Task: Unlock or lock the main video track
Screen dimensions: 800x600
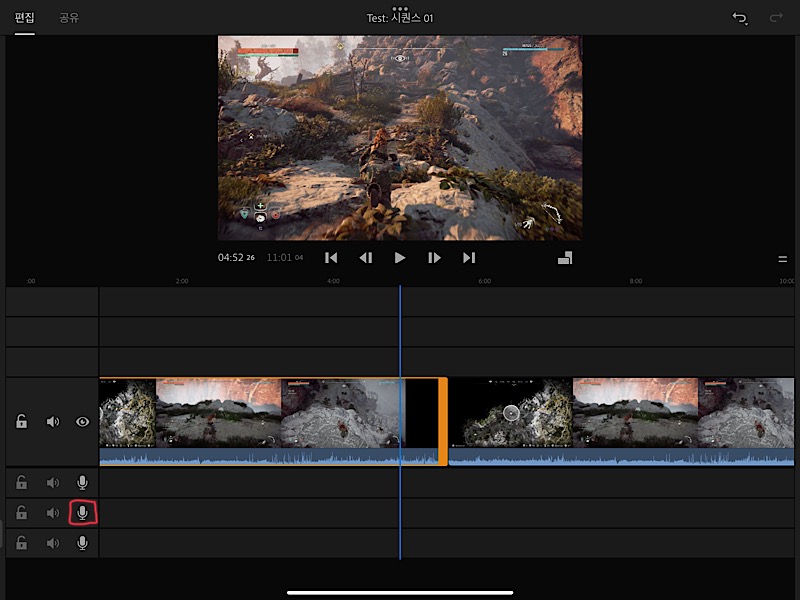Action: [x=21, y=421]
